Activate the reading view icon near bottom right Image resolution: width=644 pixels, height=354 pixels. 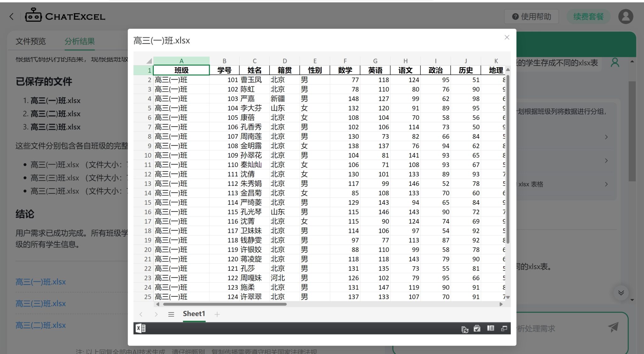(490, 328)
